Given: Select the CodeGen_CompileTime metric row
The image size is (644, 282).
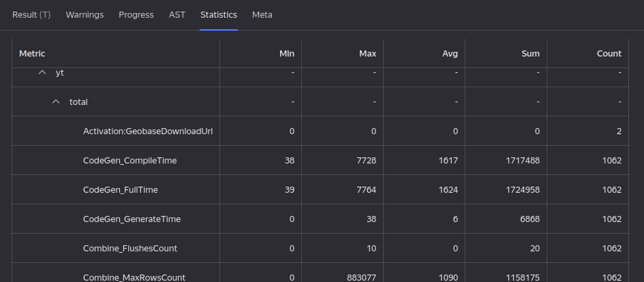Looking at the screenshot, I should (129, 161).
